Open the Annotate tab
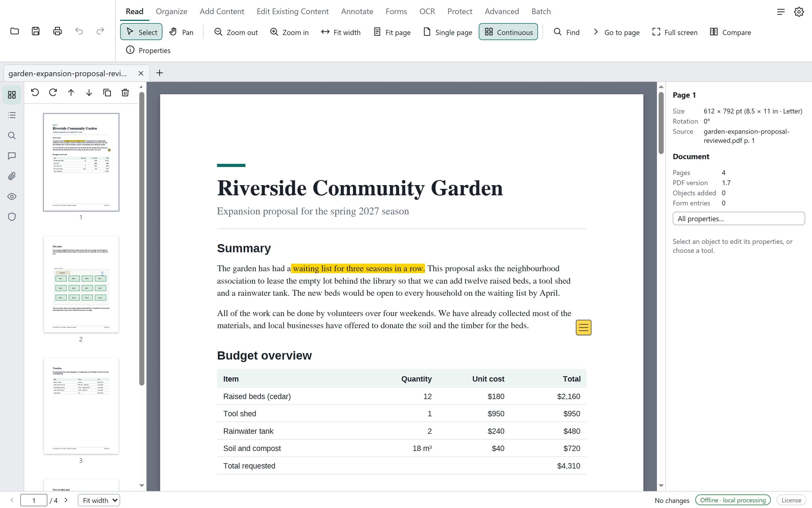812x508 pixels. [x=357, y=11]
